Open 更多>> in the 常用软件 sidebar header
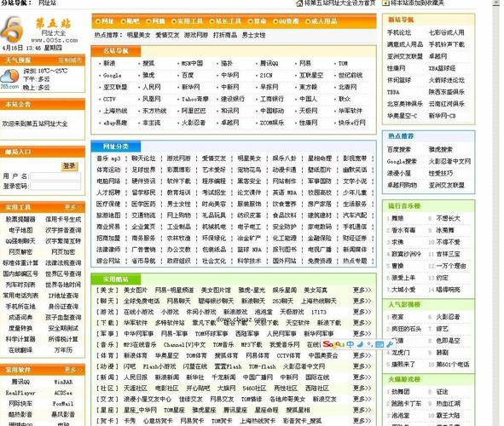This screenshot has width=504, height=426. [x=73, y=370]
